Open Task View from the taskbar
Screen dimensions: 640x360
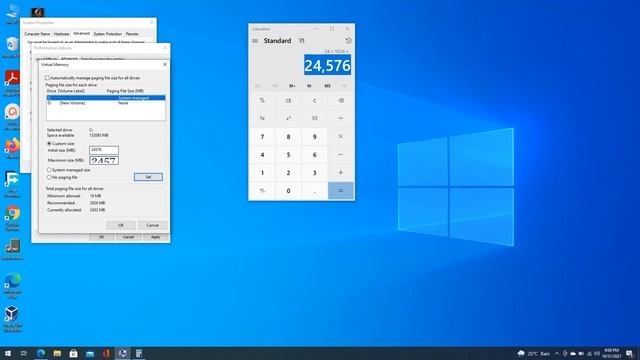pyautogui.click(x=24, y=353)
